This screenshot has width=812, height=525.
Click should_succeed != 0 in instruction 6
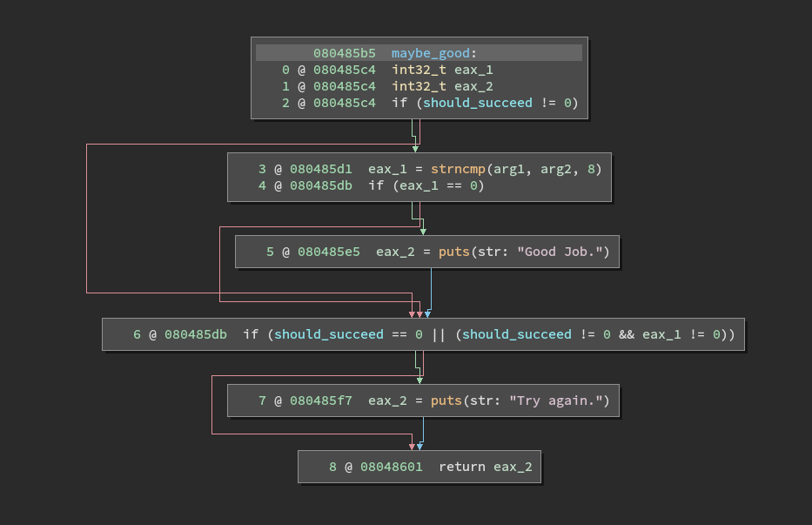[x=536, y=335]
